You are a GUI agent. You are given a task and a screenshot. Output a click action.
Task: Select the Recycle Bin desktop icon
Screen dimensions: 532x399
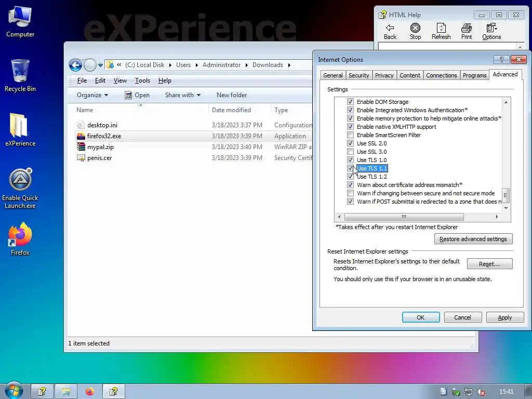click(20, 75)
